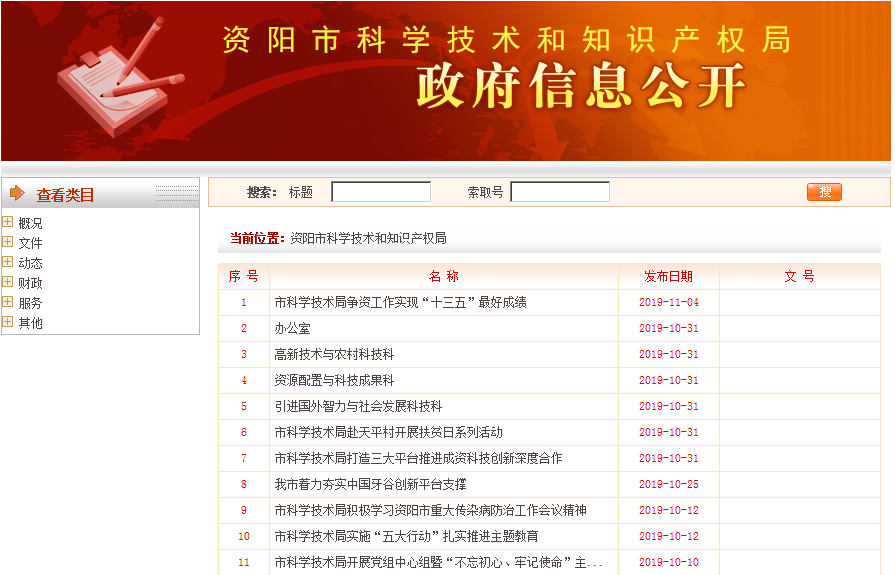Expand the 文件 category plus icon
Viewport: 895px width, 575px height.
click(x=8, y=243)
